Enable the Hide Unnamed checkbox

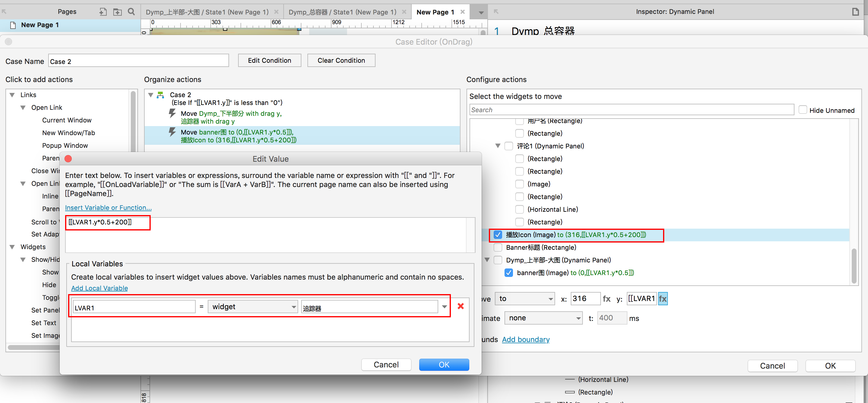click(803, 110)
